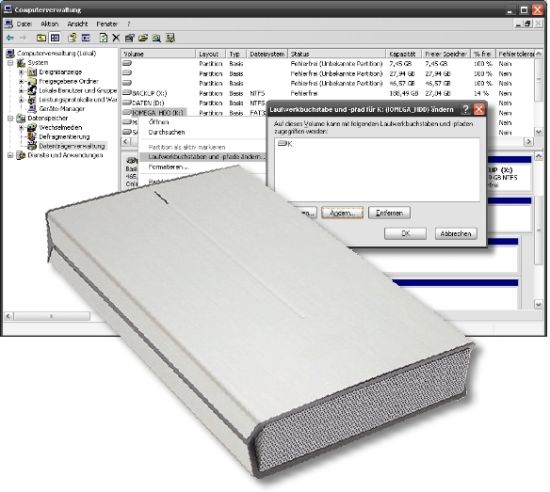Click the Kapazität column header
This screenshot has width=550, height=492.
click(x=403, y=54)
